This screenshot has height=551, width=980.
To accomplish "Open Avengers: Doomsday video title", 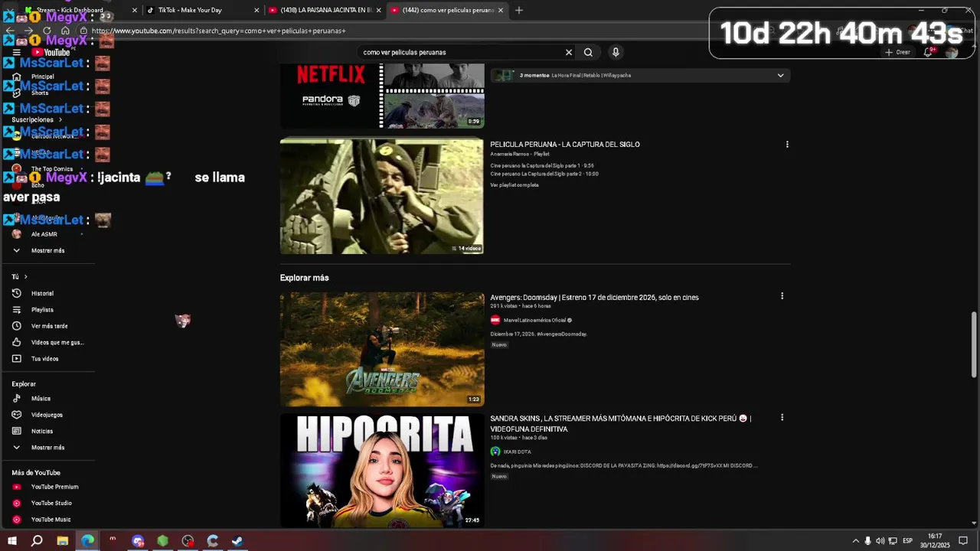I will (x=594, y=297).
